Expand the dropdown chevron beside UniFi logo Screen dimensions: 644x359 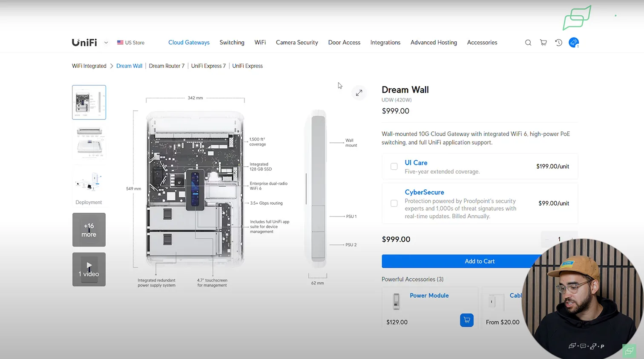[x=106, y=43]
